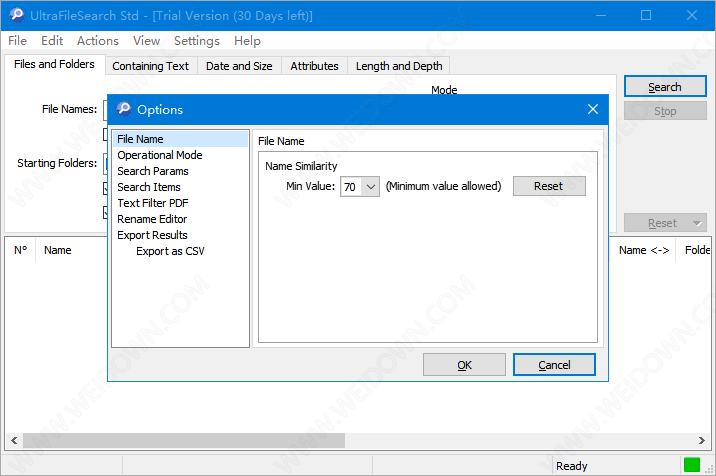Open the Settings menu
The image size is (716, 476).
click(197, 41)
